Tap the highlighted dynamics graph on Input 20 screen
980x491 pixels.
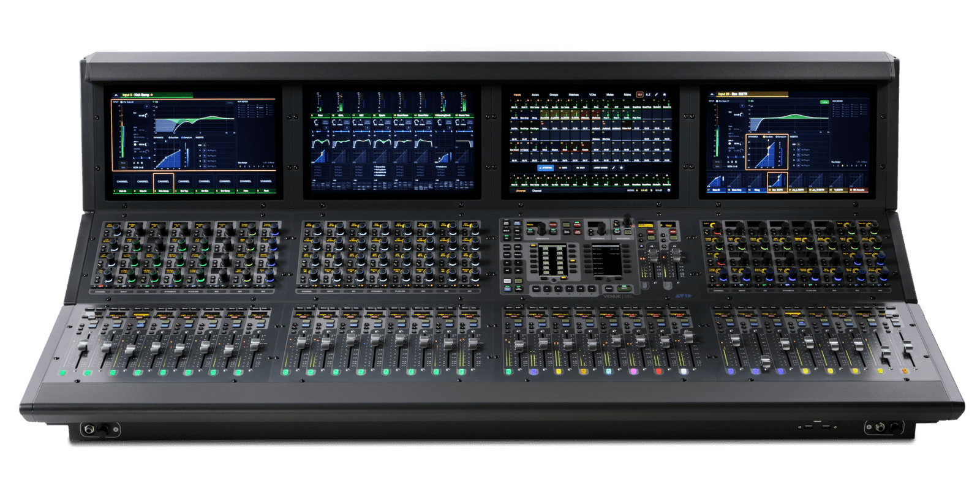pos(767,152)
